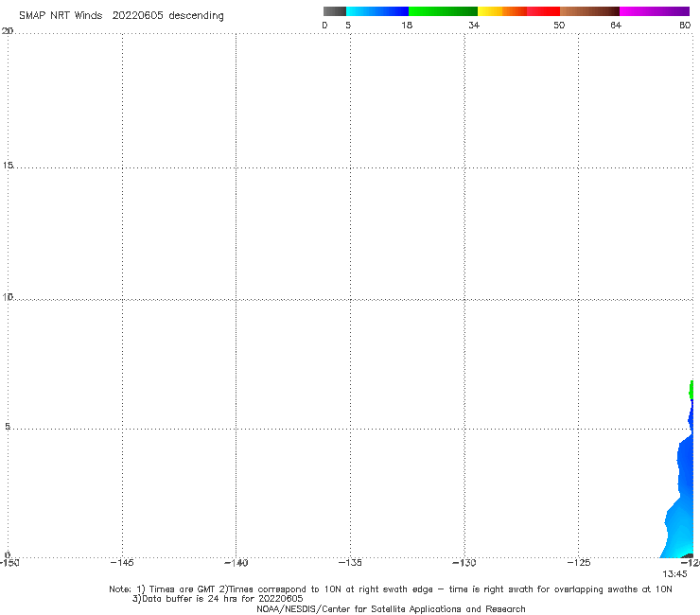The height and width of the screenshot is (615, 700).
Task: Click the cyan-blue segment of the color bar
Action: coord(377,11)
